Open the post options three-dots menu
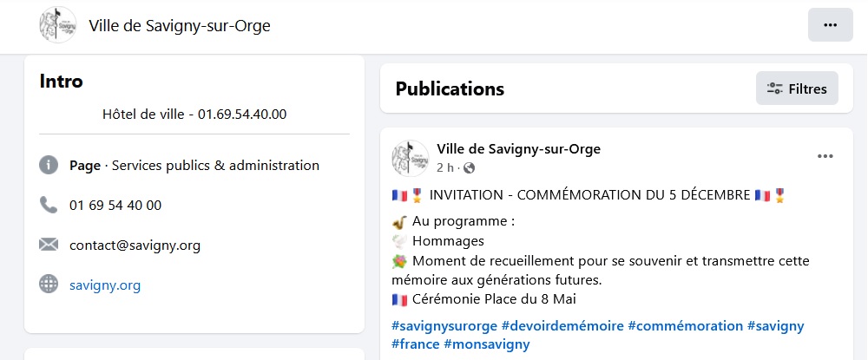This screenshot has width=868, height=360. pyautogui.click(x=825, y=157)
